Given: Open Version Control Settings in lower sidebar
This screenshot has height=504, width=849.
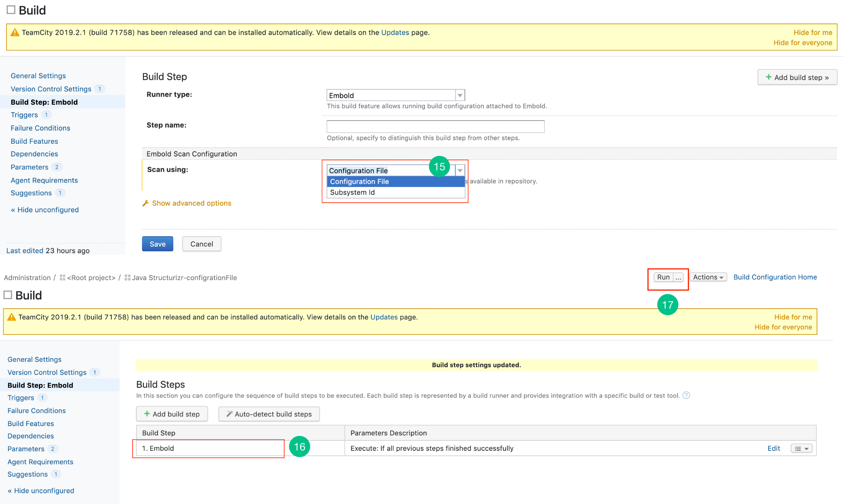Looking at the screenshot, I should [x=47, y=373].
